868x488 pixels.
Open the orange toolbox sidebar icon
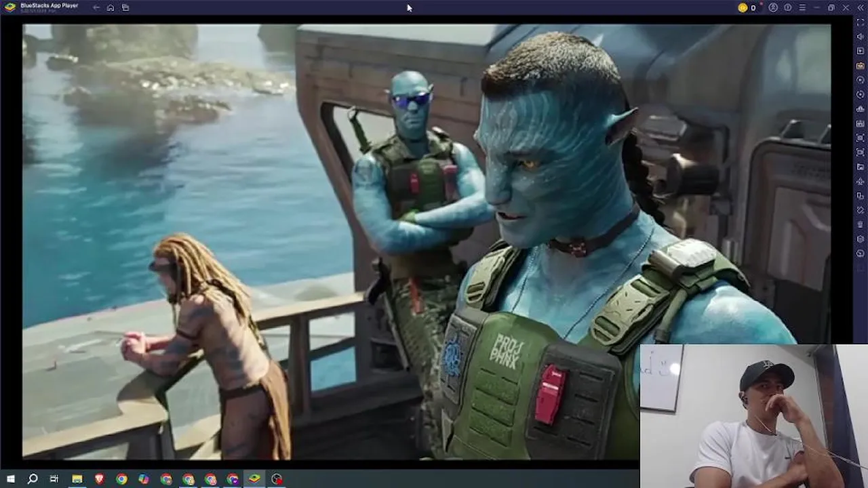point(861,66)
